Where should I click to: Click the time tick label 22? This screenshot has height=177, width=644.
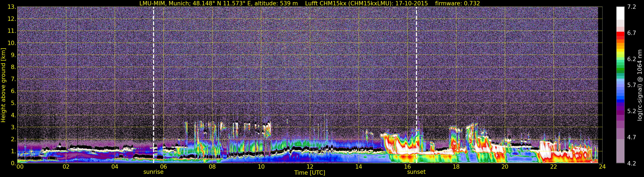pos(554,167)
